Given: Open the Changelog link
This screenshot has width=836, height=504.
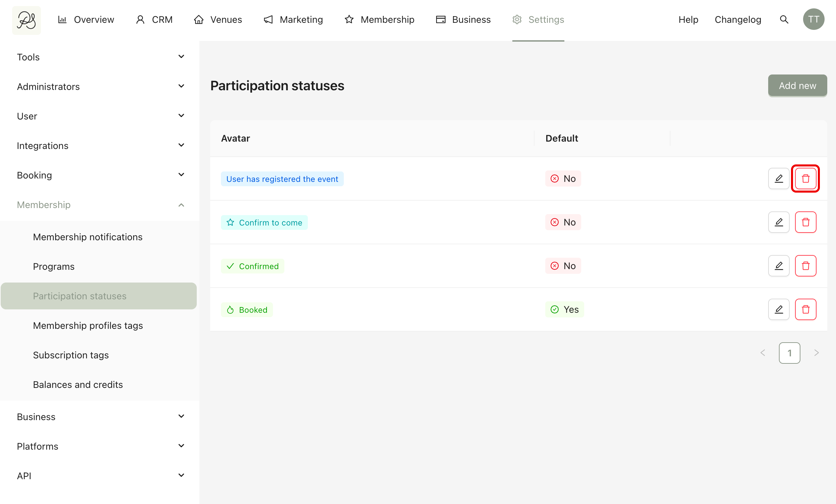Looking at the screenshot, I should (x=738, y=20).
